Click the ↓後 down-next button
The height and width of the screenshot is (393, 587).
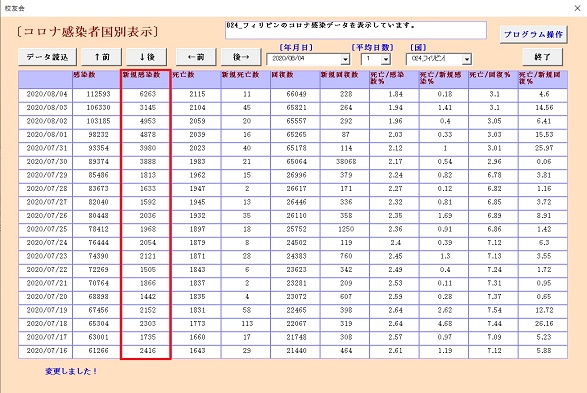147,57
